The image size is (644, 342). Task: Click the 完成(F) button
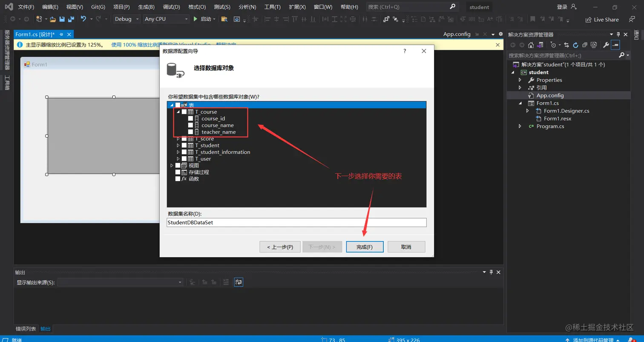coord(365,247)
